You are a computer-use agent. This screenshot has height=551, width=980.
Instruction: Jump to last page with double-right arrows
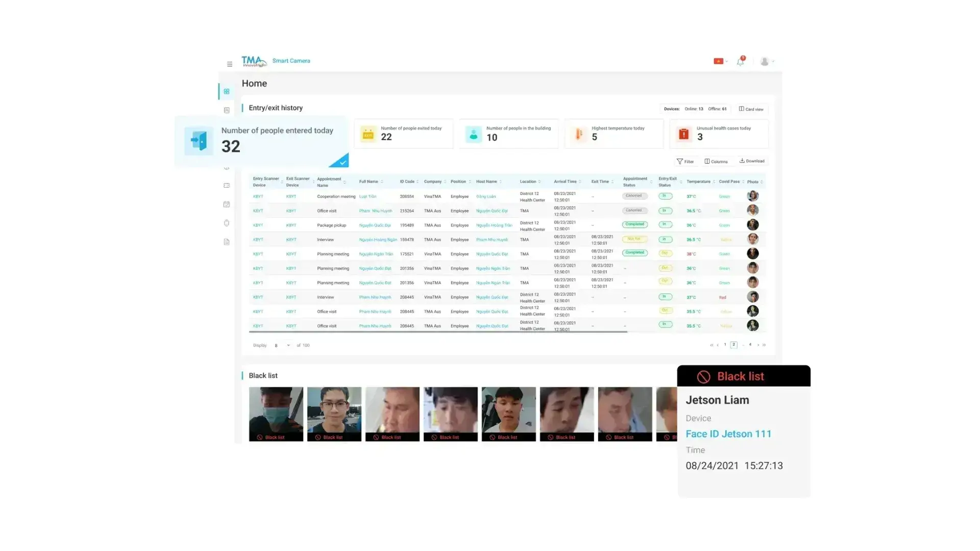pos(764,345)
